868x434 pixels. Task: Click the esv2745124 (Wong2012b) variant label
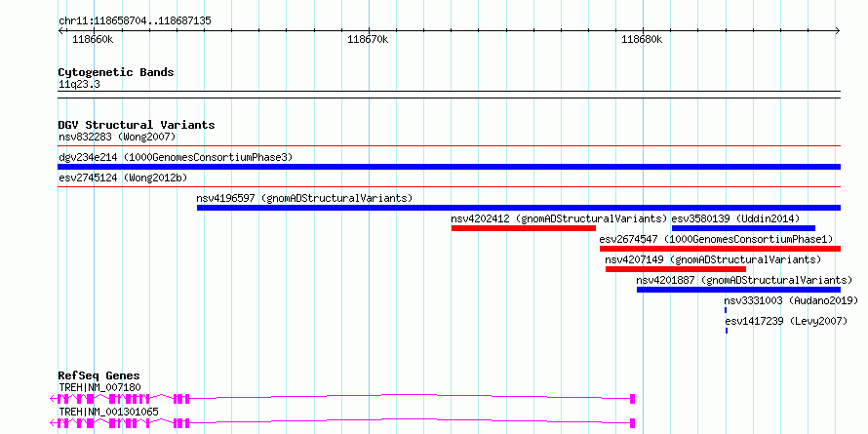pos(123,178)
